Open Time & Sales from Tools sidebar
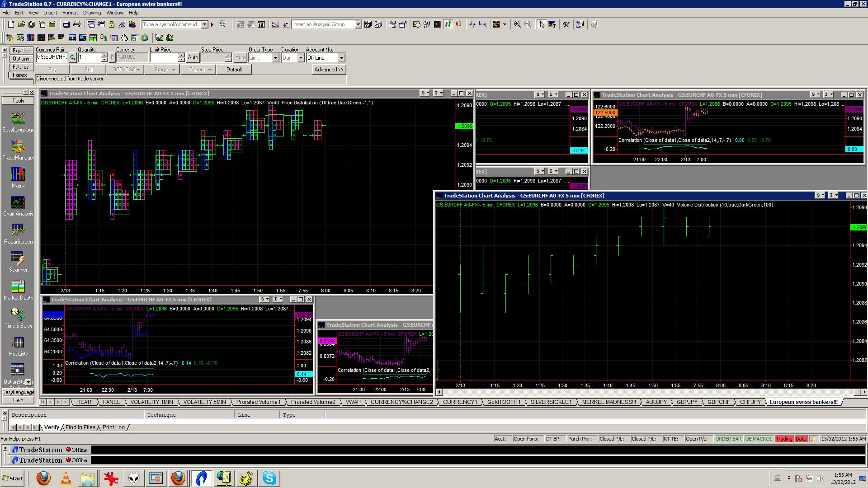Image resolution: width=868 pixels, height=488 pixels. pos(18,318)
